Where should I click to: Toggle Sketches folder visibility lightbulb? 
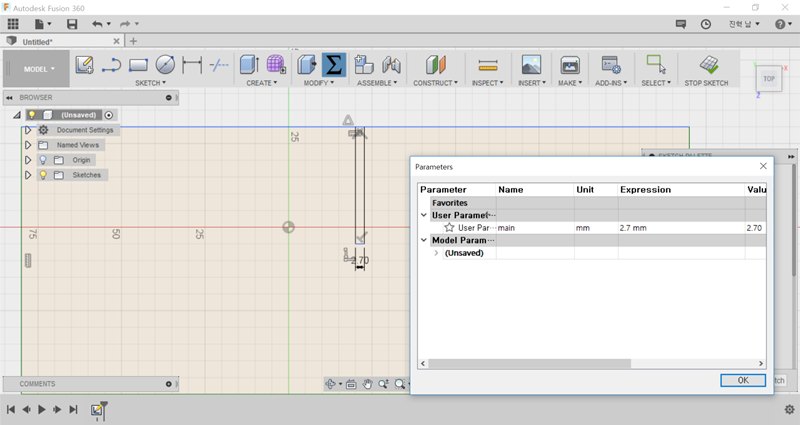43,175
